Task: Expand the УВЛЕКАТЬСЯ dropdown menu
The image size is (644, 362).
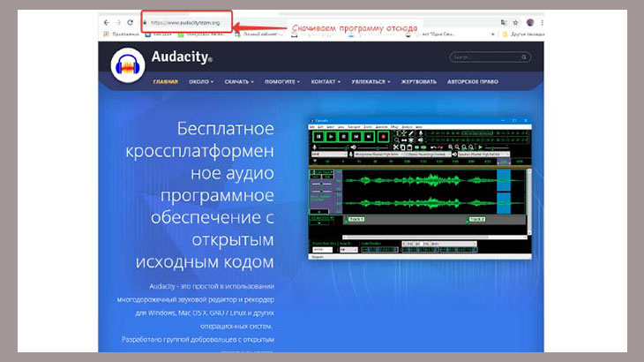Action: [371, 82]
